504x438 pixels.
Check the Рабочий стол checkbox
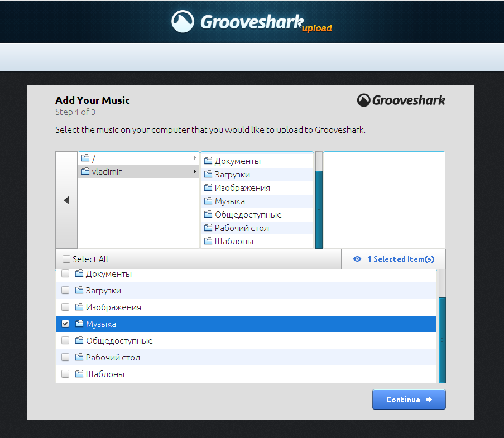(65, 357)
